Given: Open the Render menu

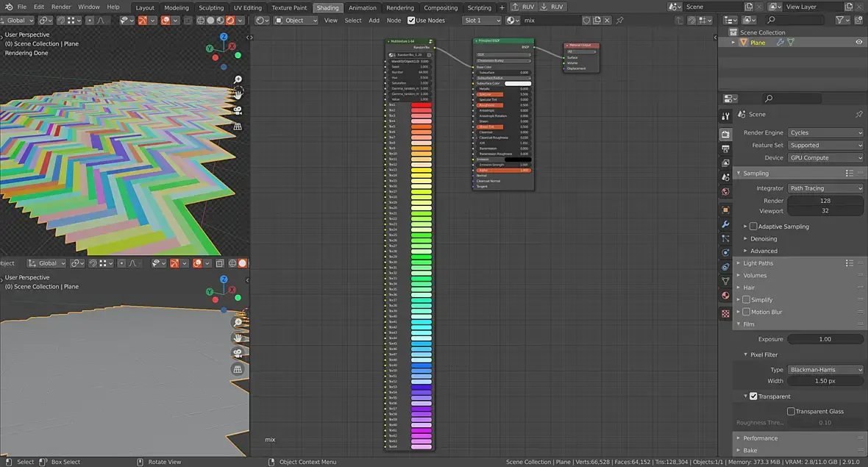Looking at the screenshot, I should tap(61, 7).
